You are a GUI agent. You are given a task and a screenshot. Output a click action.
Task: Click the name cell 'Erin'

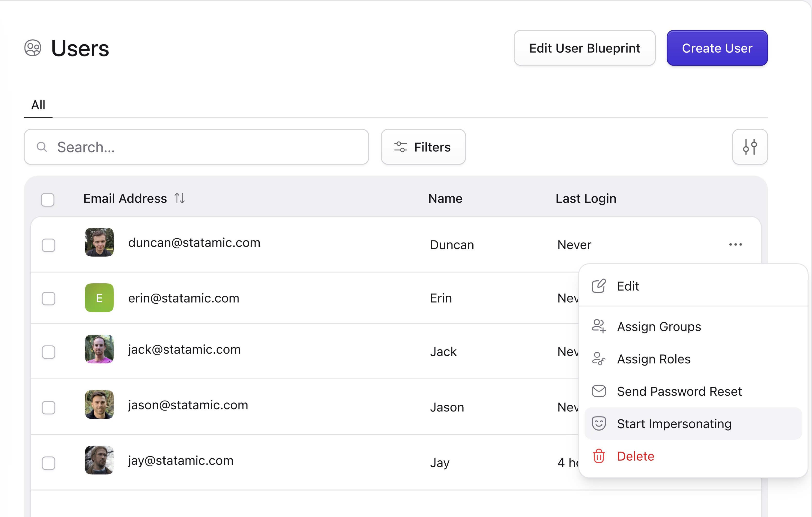[x=441, y=298]
